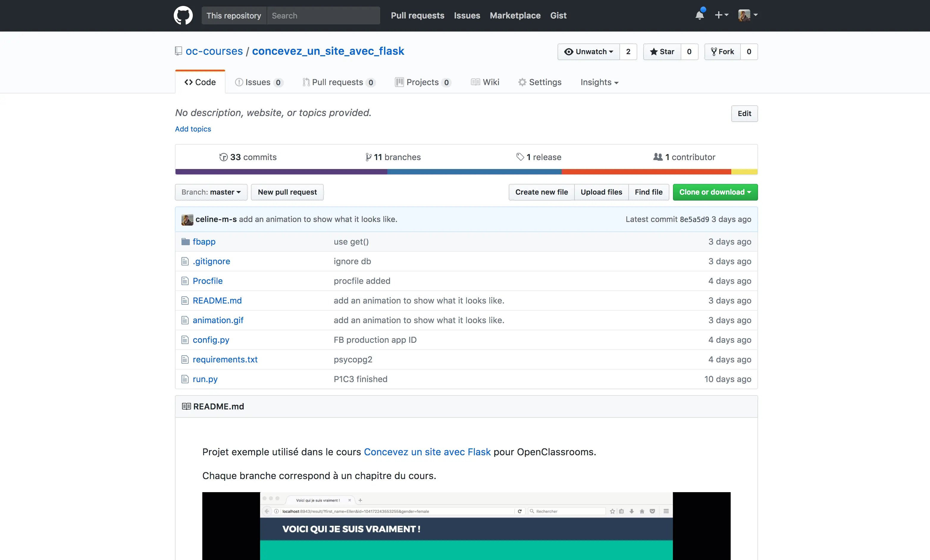
Task: Click Upload files button
Action: coord(601,192)
